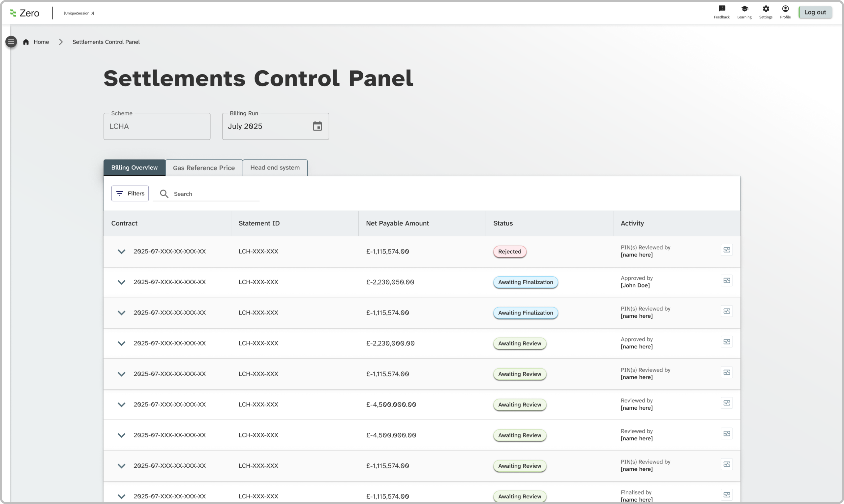The width and height of the screenshot is (844, 504).
Task: Select the Scheme LCHA dropdown
Action: (157, 126)
